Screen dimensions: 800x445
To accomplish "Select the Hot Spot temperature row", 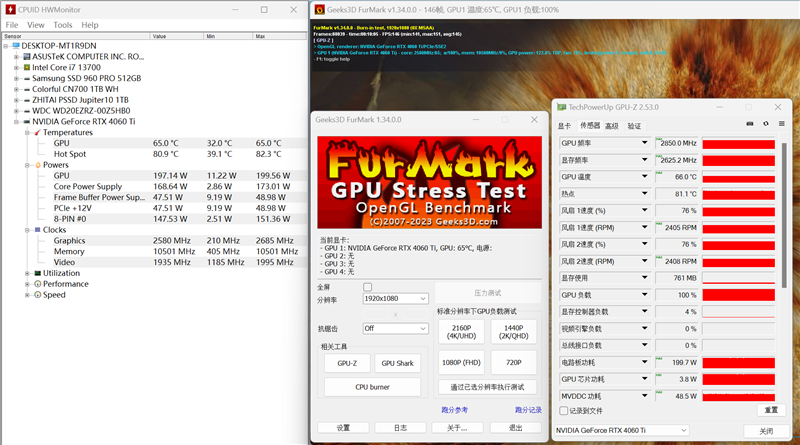I will (173, 154).
